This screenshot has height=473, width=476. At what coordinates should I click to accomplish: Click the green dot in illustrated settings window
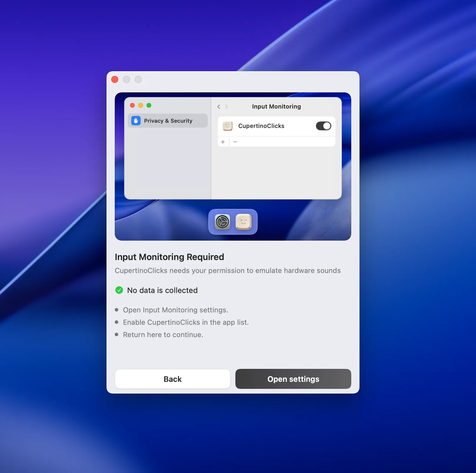coord(149,105)
